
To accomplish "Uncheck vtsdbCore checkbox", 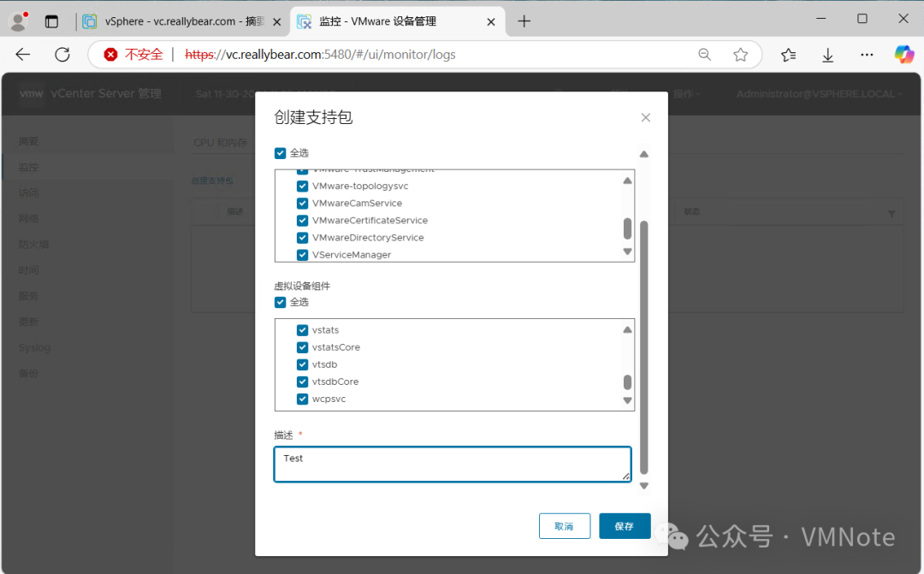I will (302, 382).
